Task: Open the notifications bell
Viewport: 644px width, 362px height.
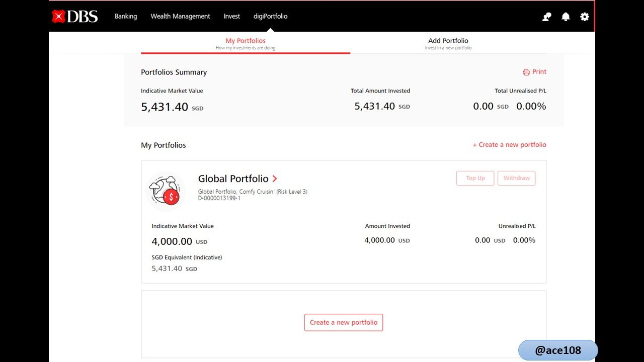Action: click(x=566, y=17)
